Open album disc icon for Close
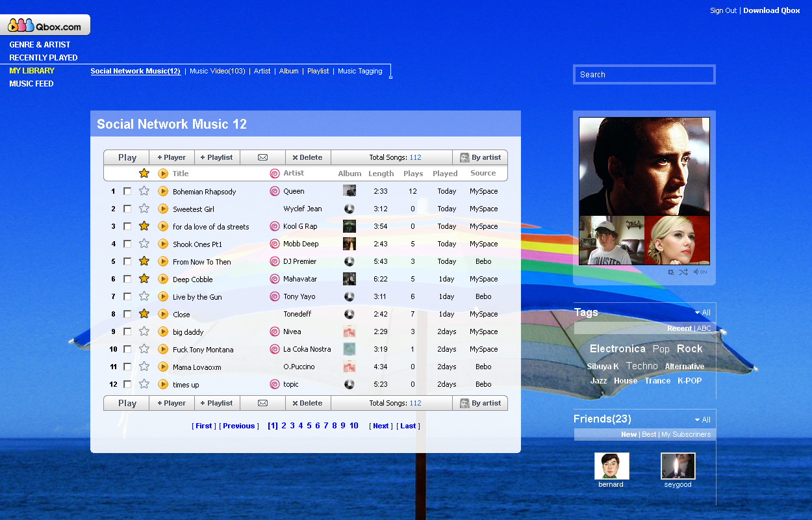Image resolution: width=812 pixels, height=520 pixels. (349, 314)
